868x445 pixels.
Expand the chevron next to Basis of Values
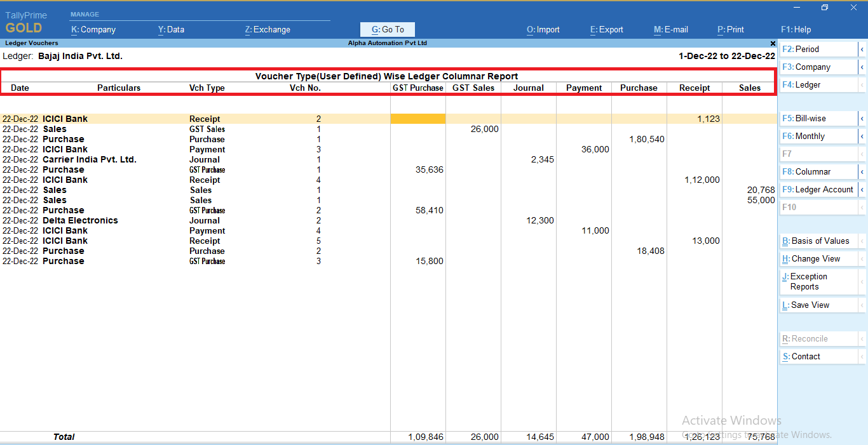[x=862, y=241]
